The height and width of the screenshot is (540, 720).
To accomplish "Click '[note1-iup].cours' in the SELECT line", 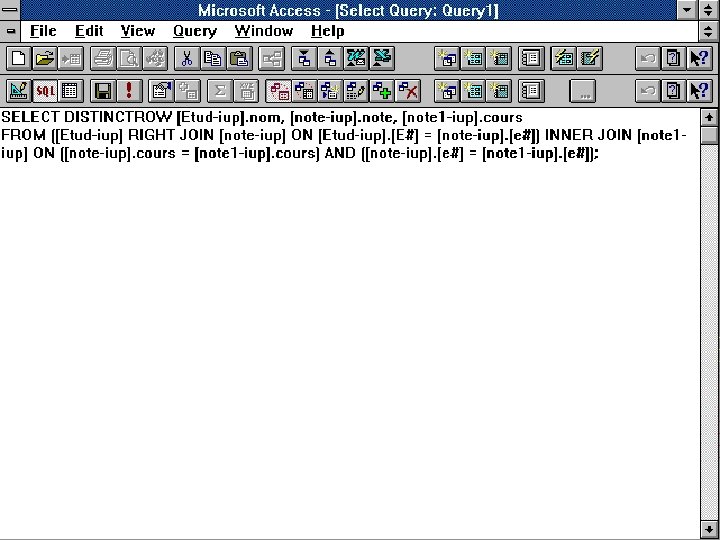I will [x=462, y=118].
